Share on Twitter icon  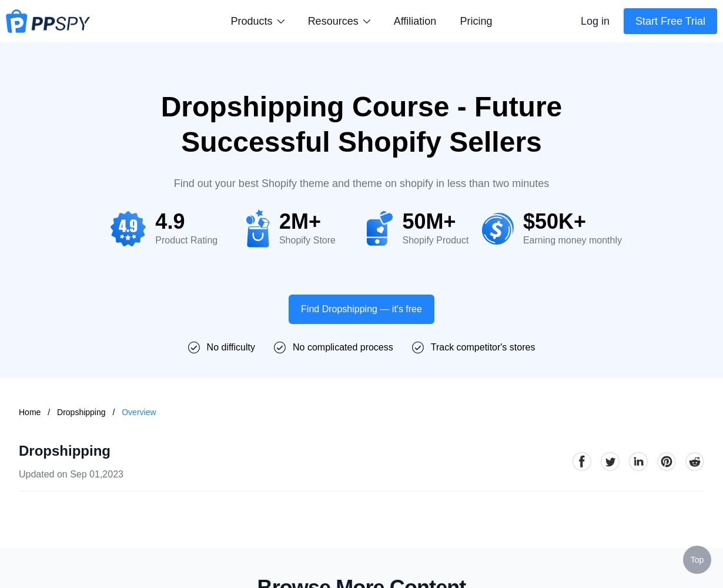(x=610, y=462)
